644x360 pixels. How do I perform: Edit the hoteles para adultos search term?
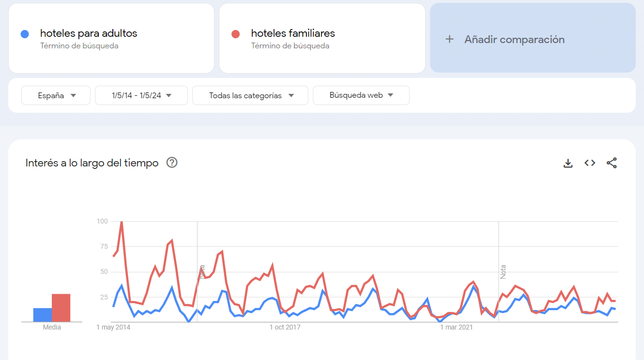[89, 33]
